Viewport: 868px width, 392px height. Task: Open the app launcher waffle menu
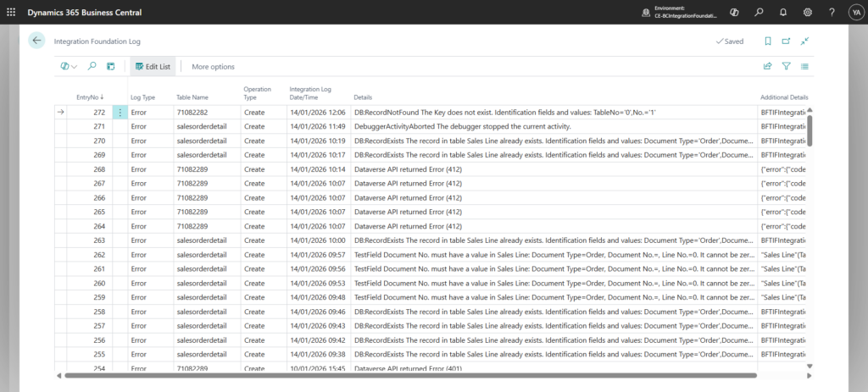point(11,12)
